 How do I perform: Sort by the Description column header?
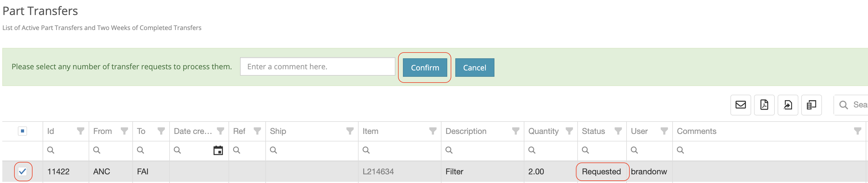[466, 131]
